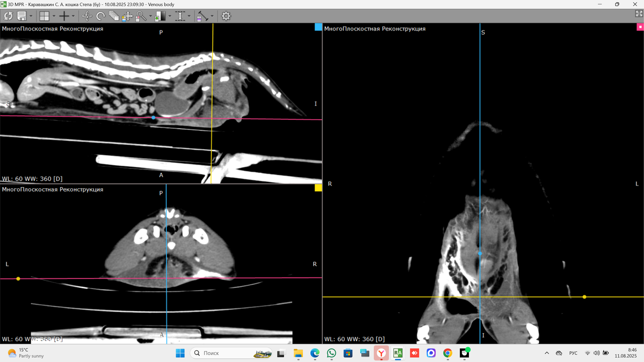Open the zoom tool dropdown arrow
Viewport: 644px width, 362px height.
tap(150, 16)
